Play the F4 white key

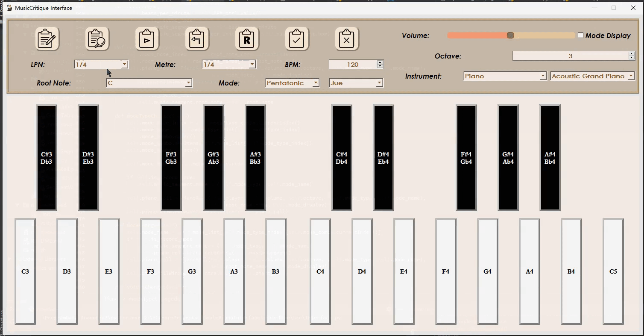(x=446, y=271)
